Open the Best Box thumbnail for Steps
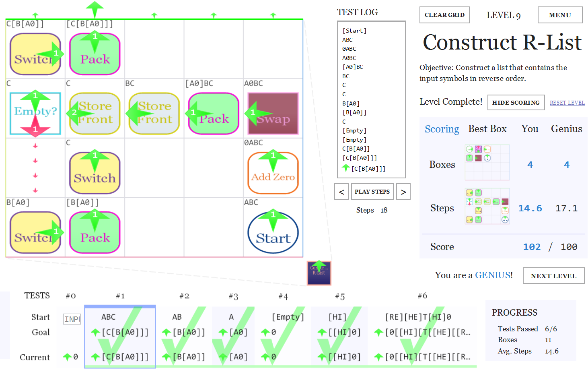Image resolution: width=588 pixels, height=372 pixels. (487, 206)
